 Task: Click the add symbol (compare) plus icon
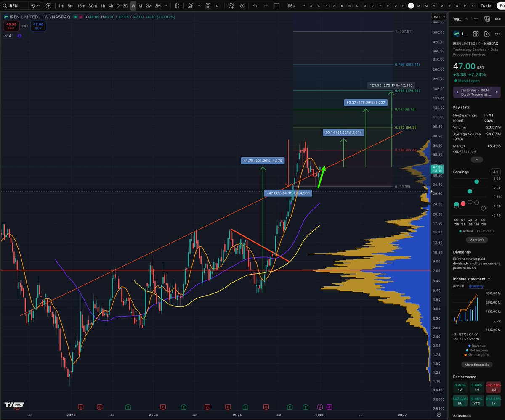48,6
